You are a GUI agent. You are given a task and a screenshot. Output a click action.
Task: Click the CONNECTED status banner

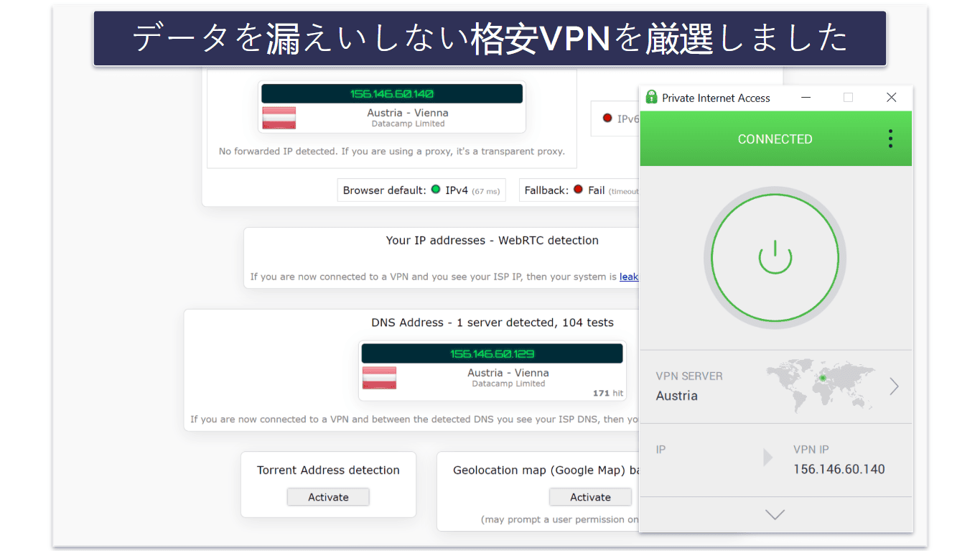[x=775, y=139]
